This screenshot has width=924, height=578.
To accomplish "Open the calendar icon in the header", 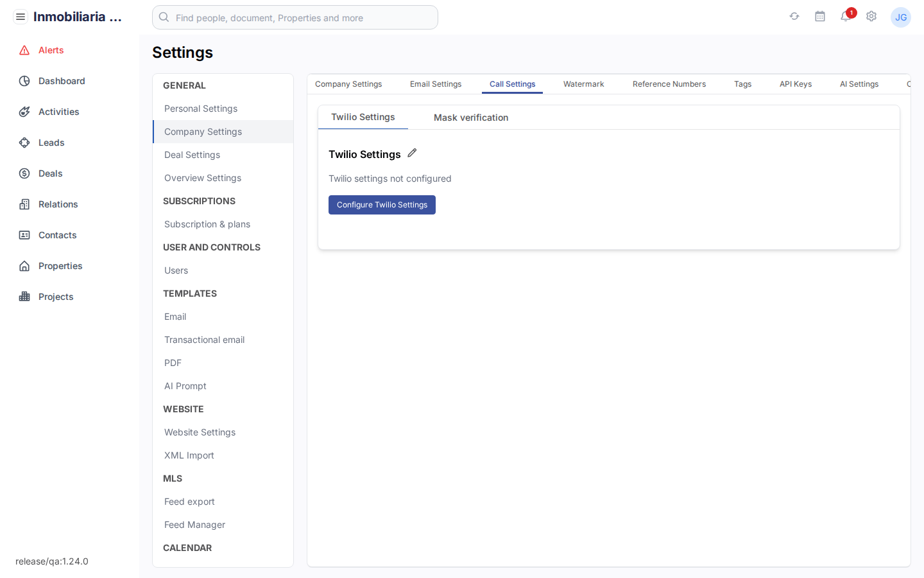I will [820, 17].
